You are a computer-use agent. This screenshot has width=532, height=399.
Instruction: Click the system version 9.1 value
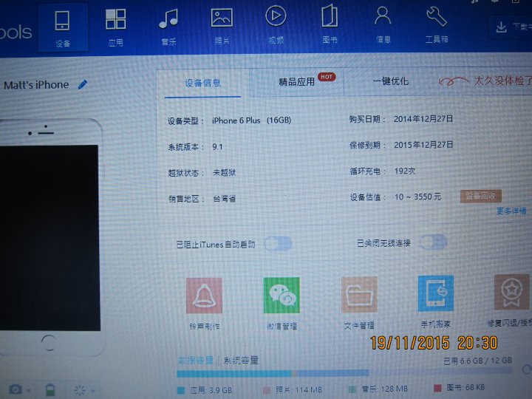tap(217, 146)
